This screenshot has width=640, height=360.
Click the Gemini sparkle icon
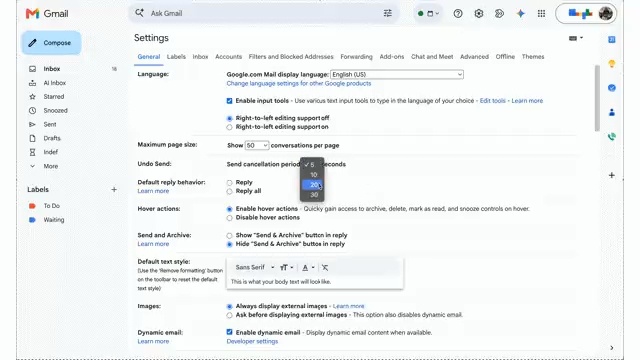click(520, 13)
